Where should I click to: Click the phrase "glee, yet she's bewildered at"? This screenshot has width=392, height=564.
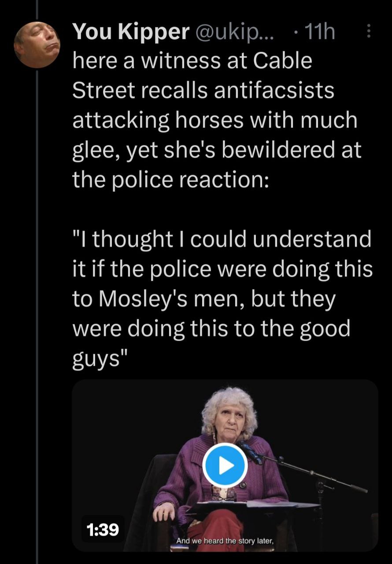216,150
